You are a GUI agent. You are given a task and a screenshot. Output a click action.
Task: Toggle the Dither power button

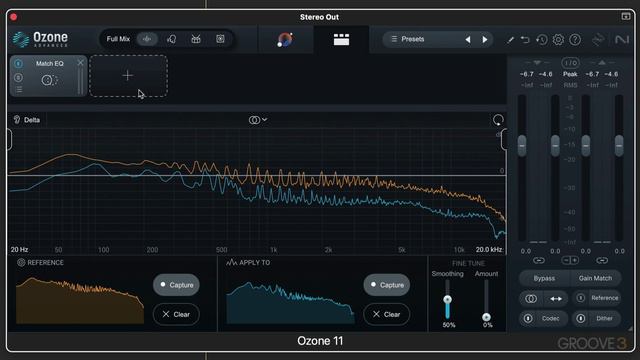[x=580, y=318]
